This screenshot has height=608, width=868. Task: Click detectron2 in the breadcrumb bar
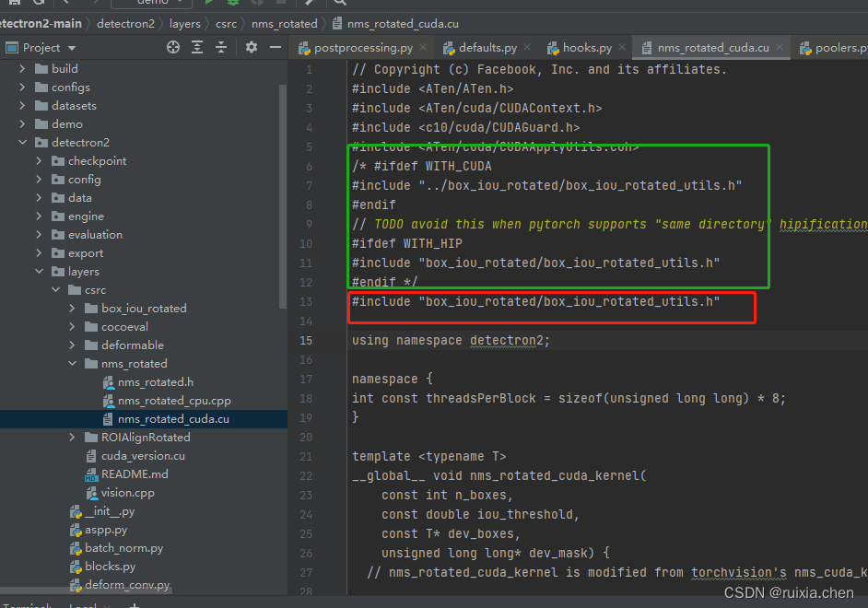[125, 24]
